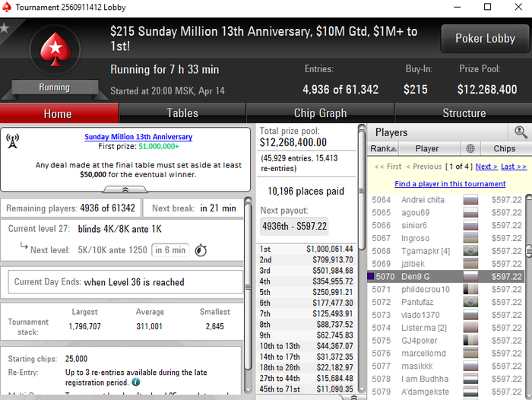532x400 pixels.
Task: Collapse the tournament announcement panel
Action: tap(125, 189)
